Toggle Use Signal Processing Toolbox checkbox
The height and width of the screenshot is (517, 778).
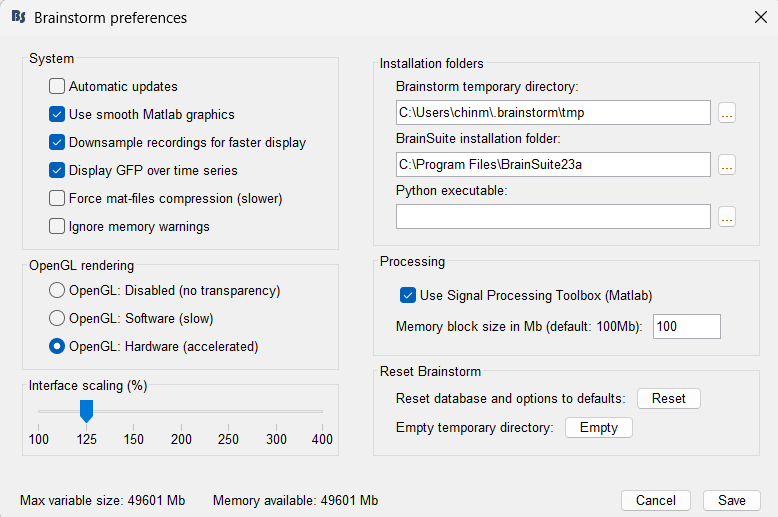407,295
